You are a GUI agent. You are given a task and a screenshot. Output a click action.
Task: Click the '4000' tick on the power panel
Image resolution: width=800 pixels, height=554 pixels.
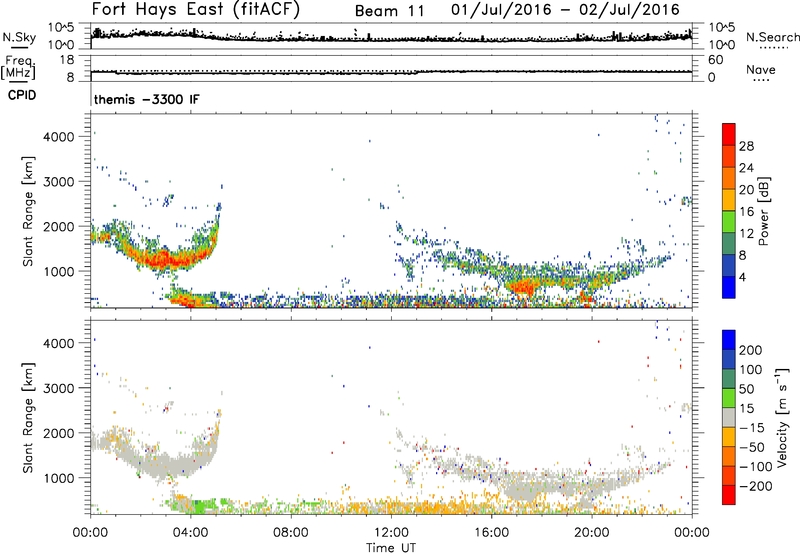point(59,137)
